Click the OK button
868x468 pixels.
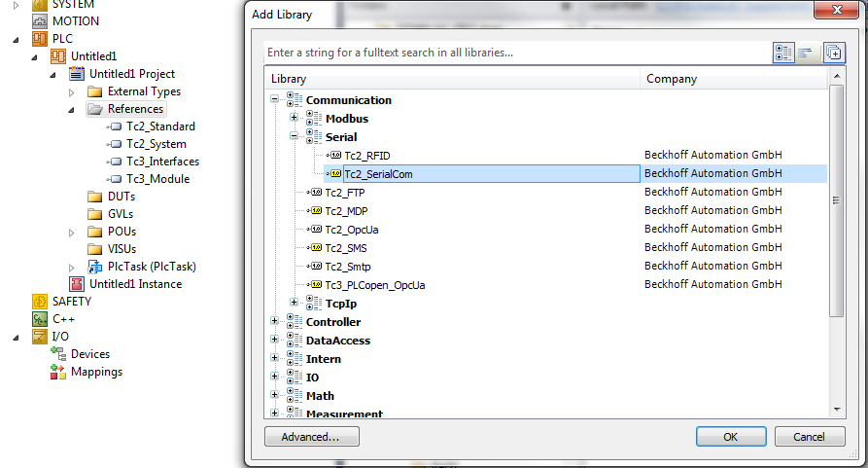(731, 437)
